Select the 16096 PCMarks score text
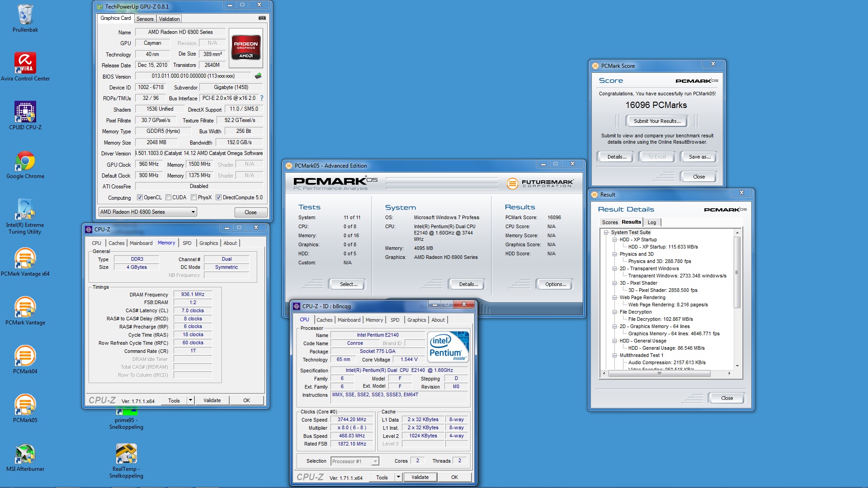The image size is (868, 488). click(x=656, y=105)
